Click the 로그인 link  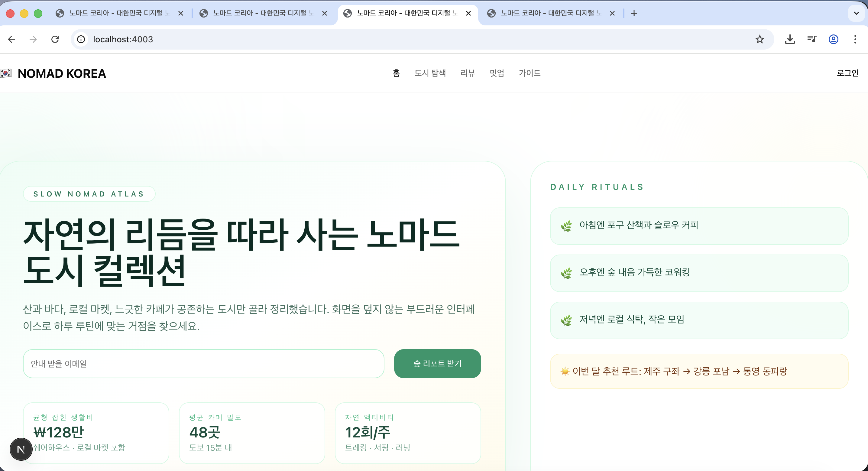tap(847, 73)
